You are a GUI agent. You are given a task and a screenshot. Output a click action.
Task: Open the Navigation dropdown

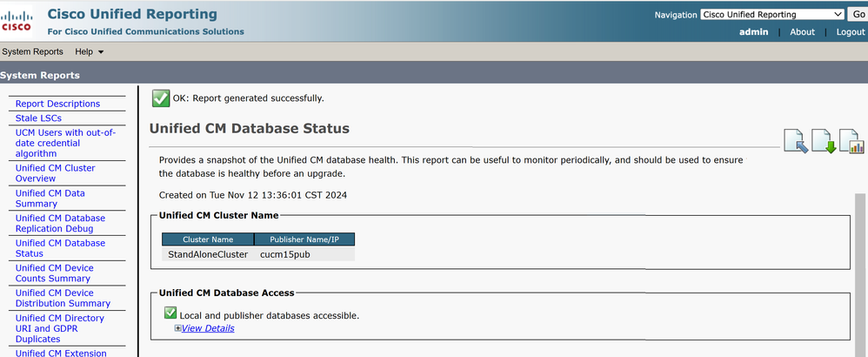pos(771,15)
